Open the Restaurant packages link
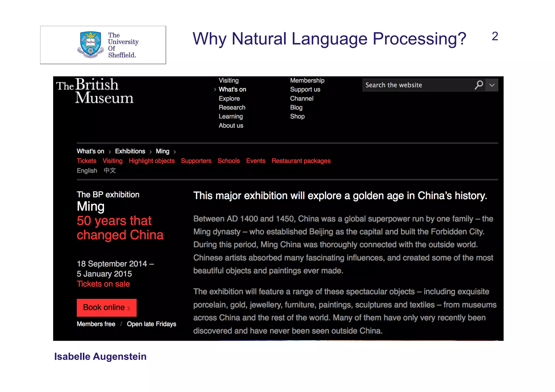 tap(301, 161)
